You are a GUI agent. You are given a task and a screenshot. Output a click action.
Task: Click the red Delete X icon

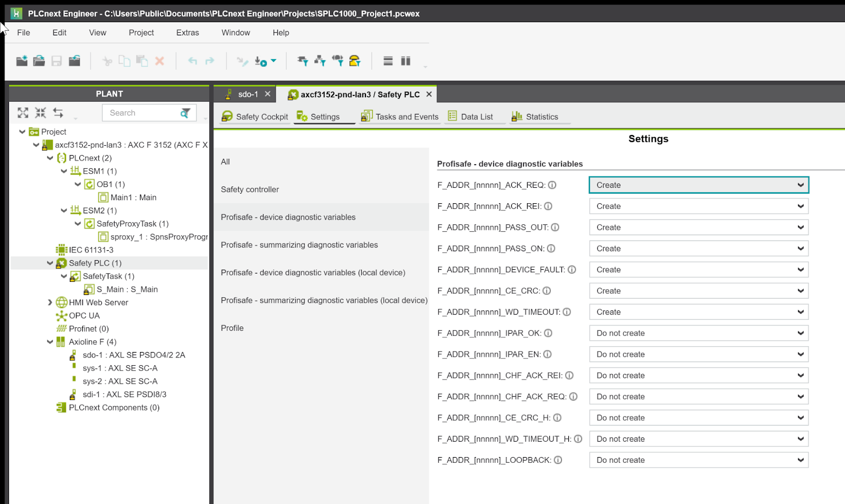159,61
